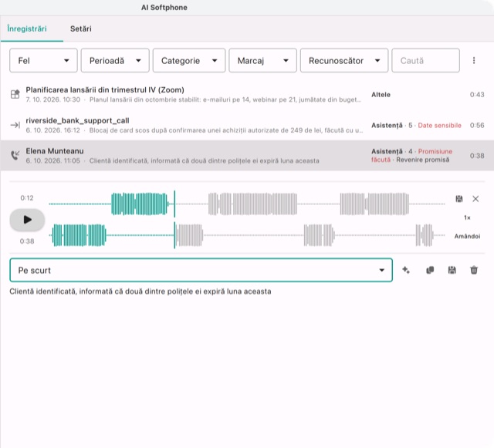Click the Date sensibile tag
Screen dimensions: 494x448
tap(439, 126)
